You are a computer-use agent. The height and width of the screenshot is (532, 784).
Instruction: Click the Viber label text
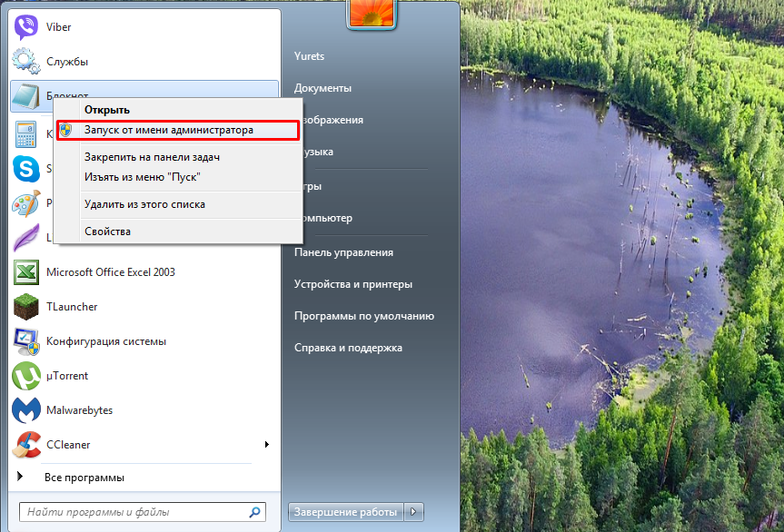(58, 27)
